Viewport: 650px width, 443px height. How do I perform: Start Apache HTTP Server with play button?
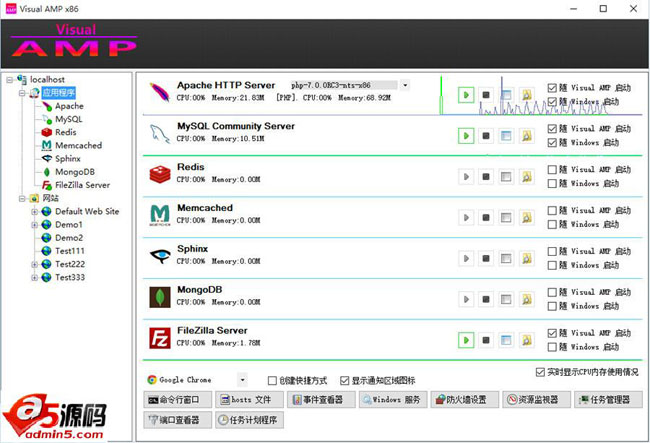[x=466, y=95]
